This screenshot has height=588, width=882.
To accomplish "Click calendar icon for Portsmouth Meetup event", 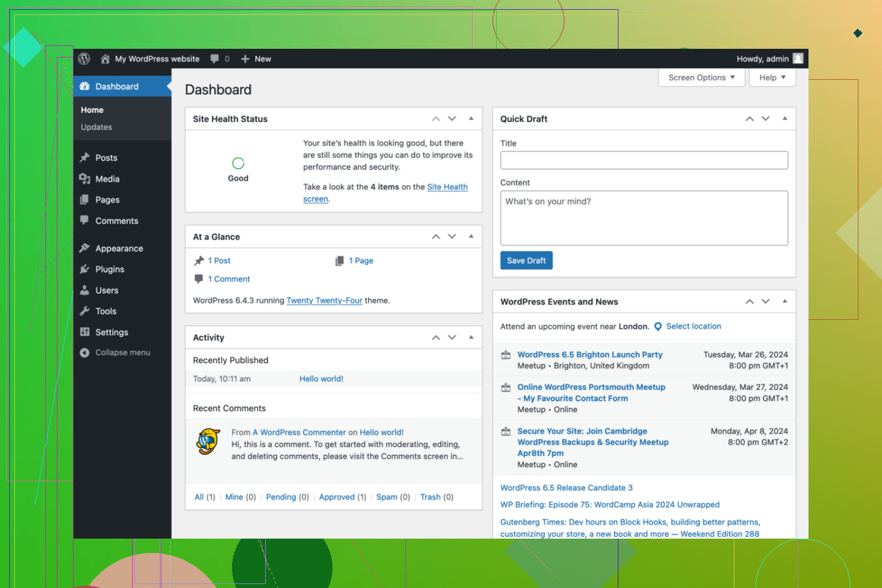I will pos(506,388).
